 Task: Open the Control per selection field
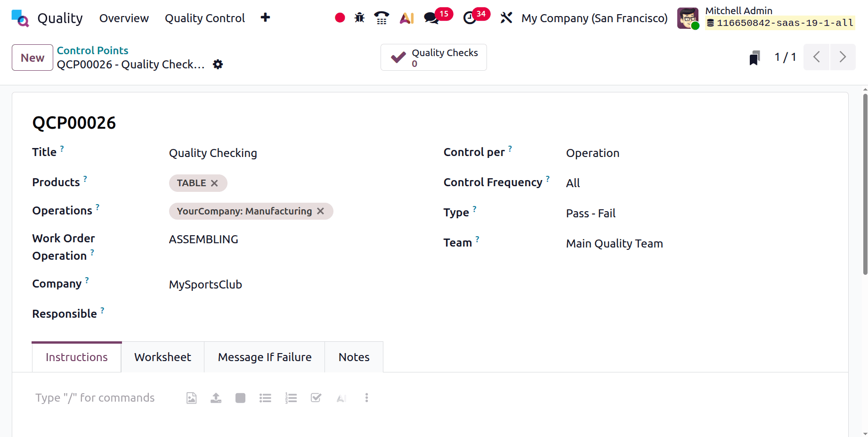click(x=697, y=153)
